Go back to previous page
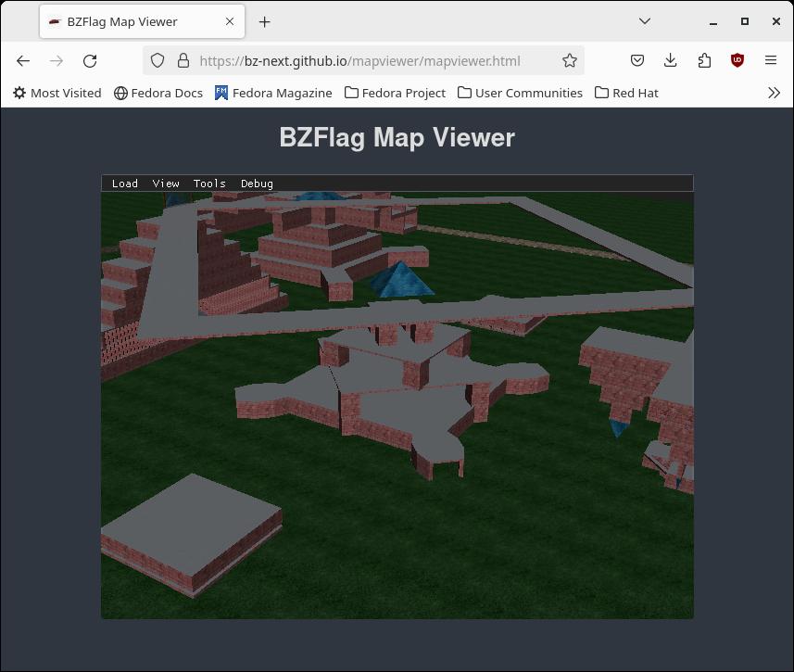This screenshot has height=672, width=794. point(23,61)
